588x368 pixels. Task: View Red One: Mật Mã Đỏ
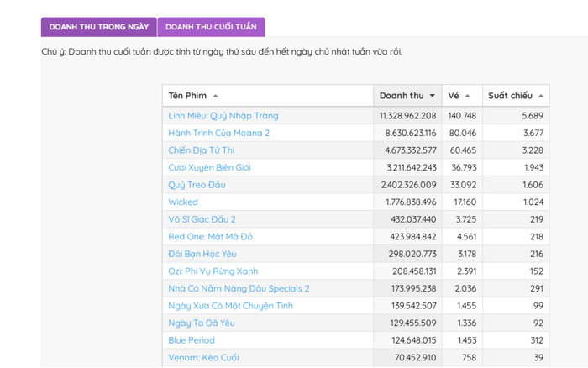210,237
